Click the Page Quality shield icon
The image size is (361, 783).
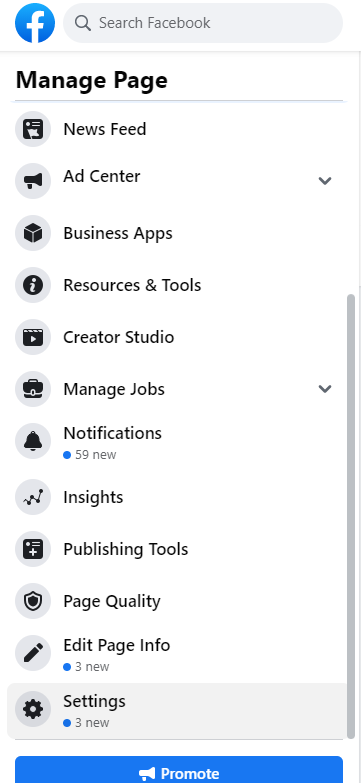coord(33,601)
